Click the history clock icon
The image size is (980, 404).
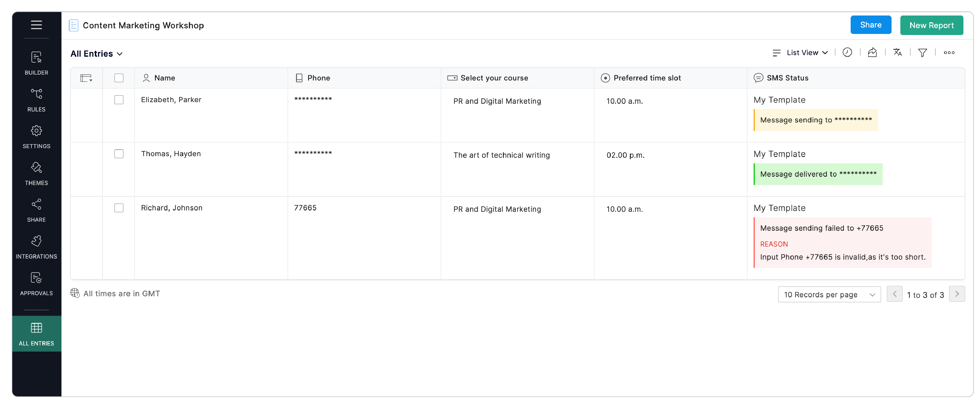point(847,53)
